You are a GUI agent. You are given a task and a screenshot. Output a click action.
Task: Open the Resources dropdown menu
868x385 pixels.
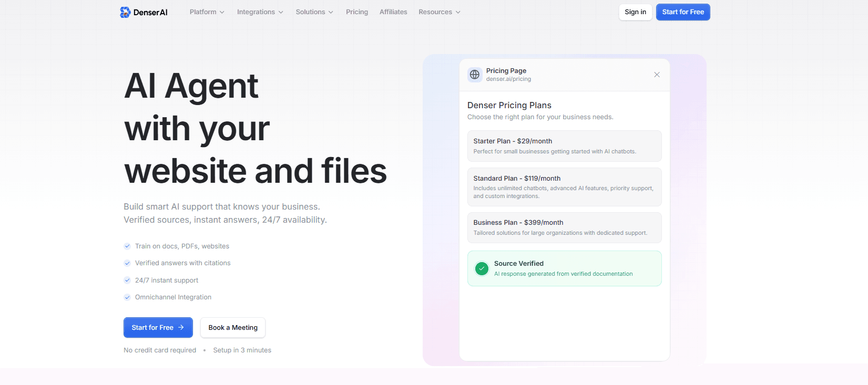point(439,12)
